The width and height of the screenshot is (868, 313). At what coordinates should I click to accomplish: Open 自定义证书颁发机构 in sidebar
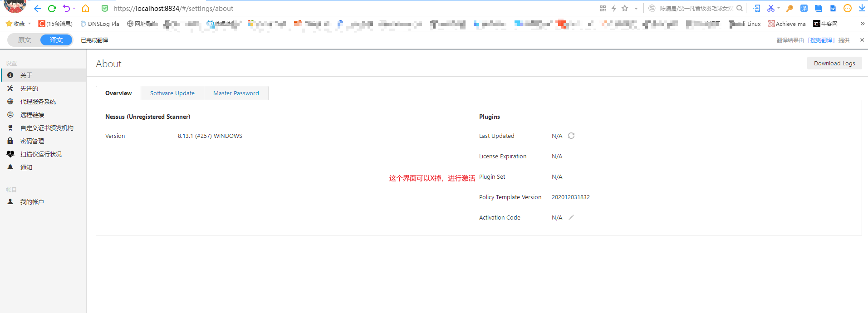coord(43,128)
